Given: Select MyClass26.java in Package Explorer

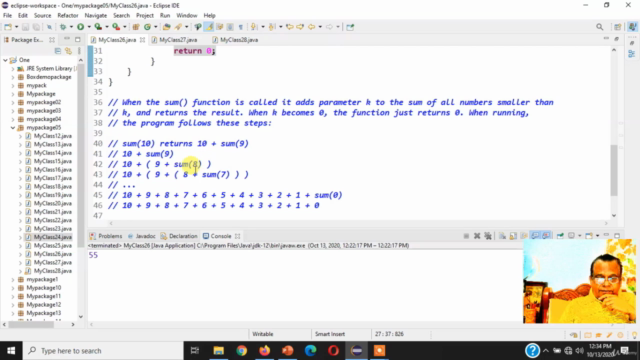Looking at the screenshot, I should tap(53, 254).
